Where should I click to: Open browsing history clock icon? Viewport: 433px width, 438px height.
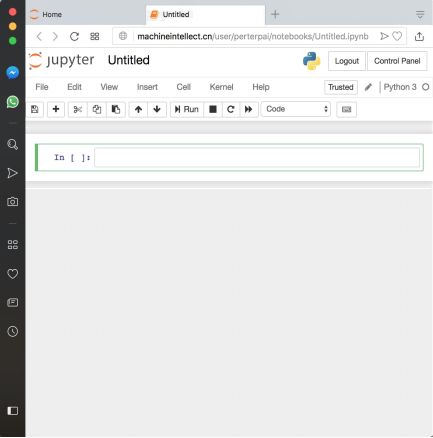pyautogui.click(x=13, y=331)
